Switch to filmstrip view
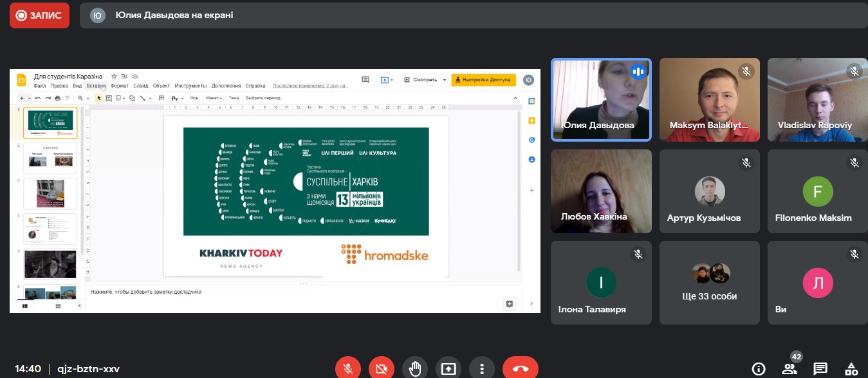The image size is (868, 378). (26, 306)
